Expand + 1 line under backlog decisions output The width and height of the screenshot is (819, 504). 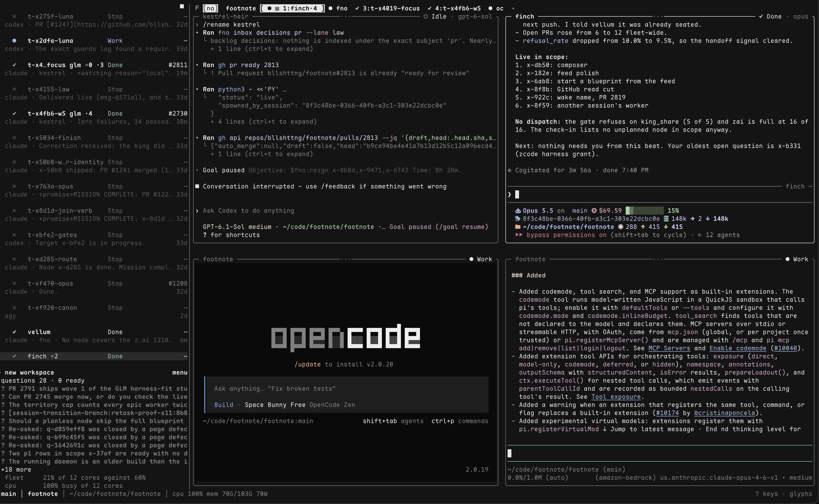(262, 49)
